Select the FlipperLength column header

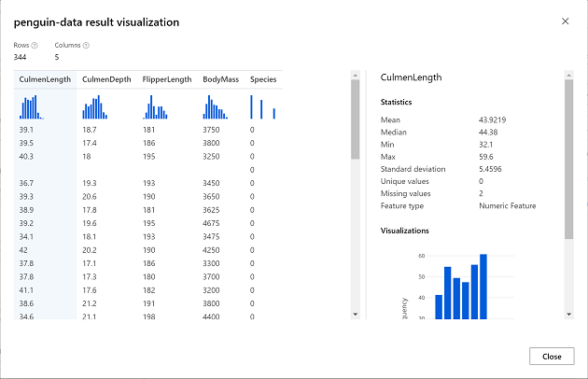[167, 79]
